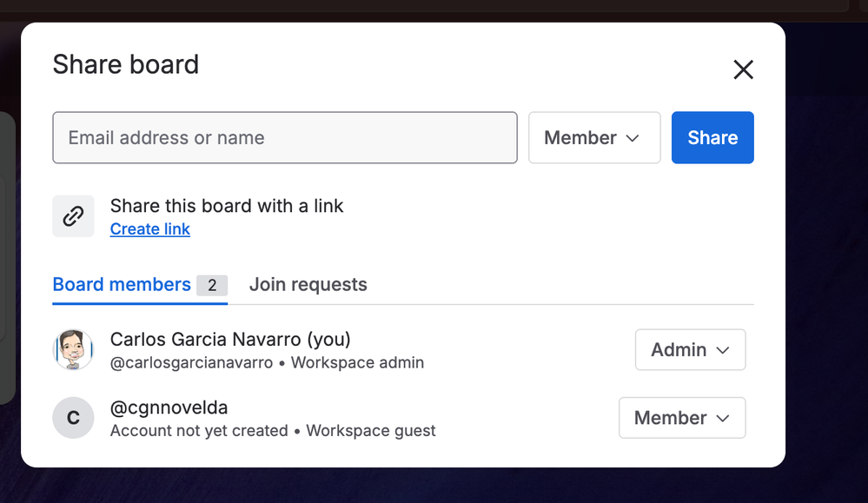Switch to the Join requests tab

[308, 284]
